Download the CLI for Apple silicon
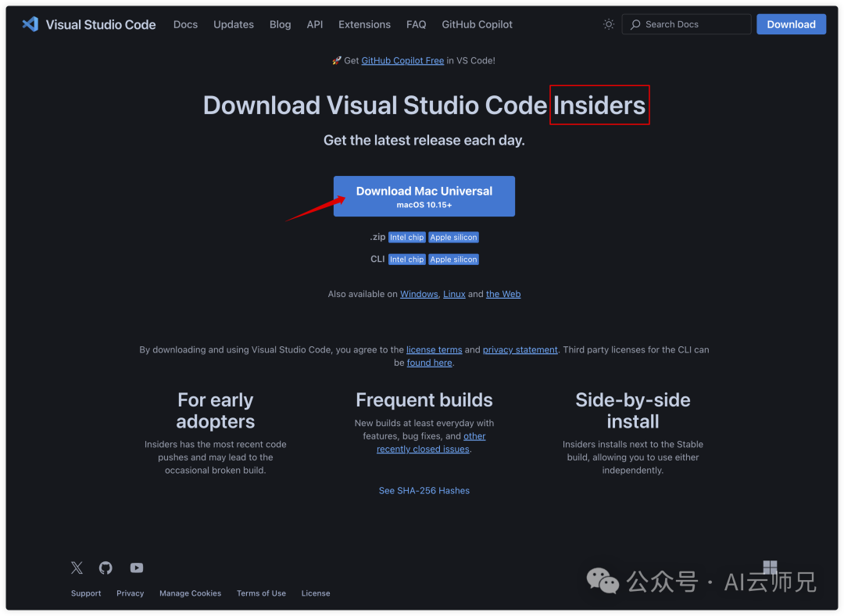 pyautogui.click(x=453, y=259)
